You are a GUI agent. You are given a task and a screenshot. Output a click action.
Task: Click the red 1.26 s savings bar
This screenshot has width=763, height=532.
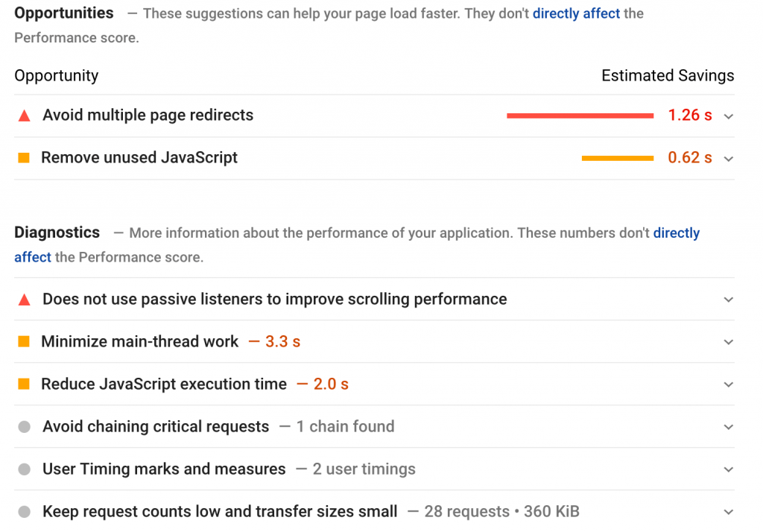tap(580, 115)
